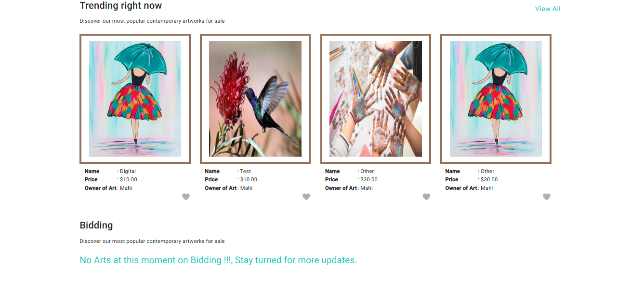Click the Trending right now heading
This screenshot has height=281, width=644.
(x=121, y=6)
